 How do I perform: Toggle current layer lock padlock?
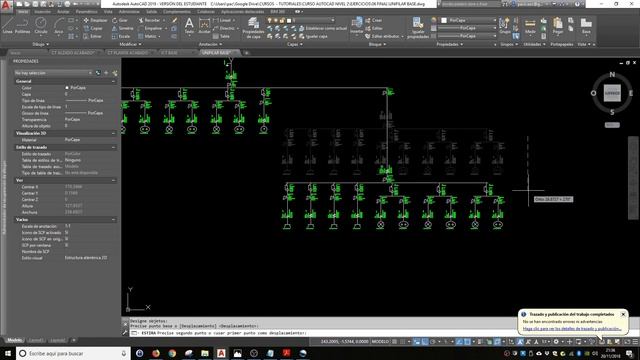tap(282, 20)
